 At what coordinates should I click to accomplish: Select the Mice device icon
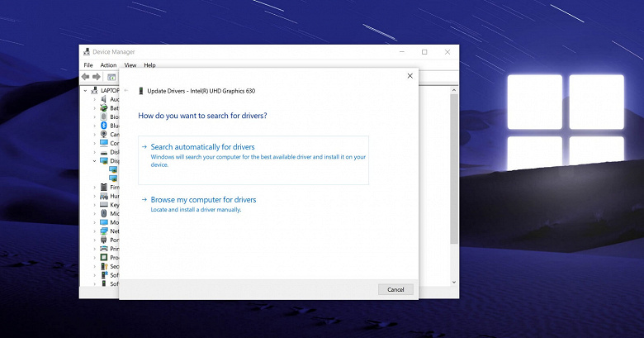(x=104, y=213)
